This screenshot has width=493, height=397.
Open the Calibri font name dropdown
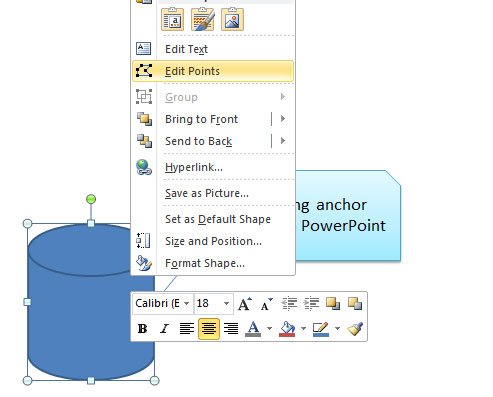163,303
